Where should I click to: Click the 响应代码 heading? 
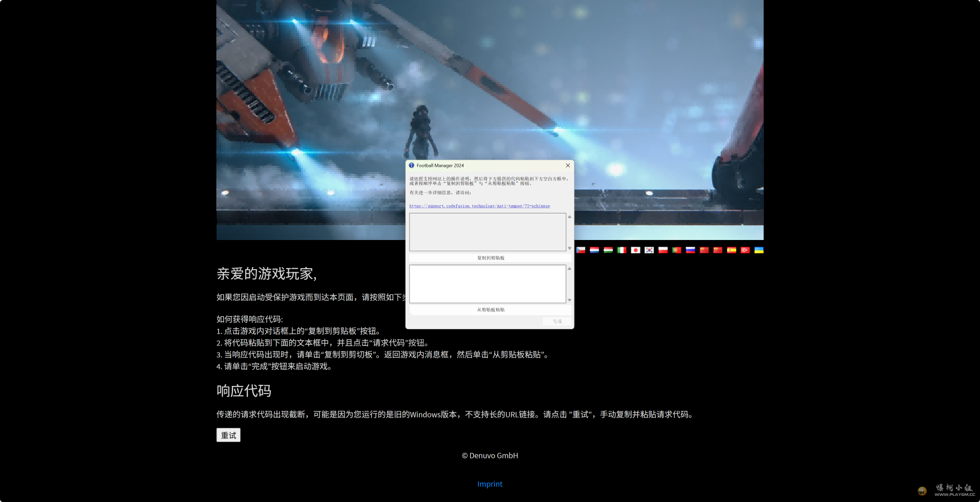[x=244, y=391]
